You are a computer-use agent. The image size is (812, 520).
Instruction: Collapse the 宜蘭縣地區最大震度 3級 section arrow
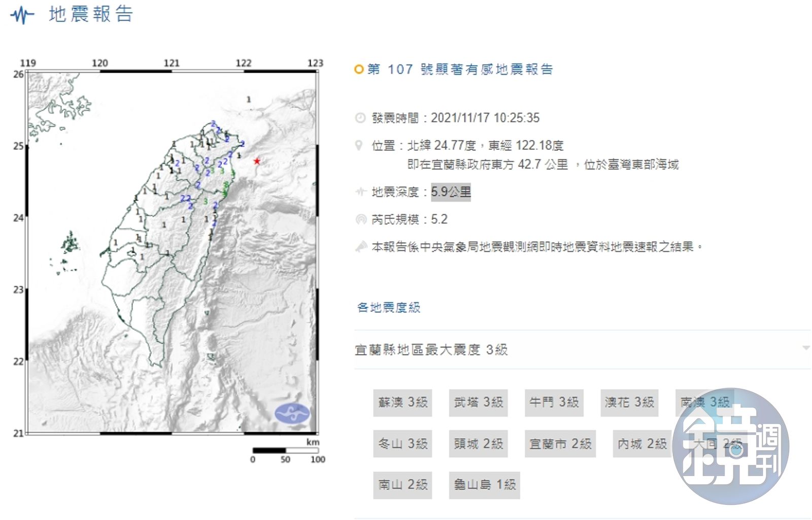point(805,348)
